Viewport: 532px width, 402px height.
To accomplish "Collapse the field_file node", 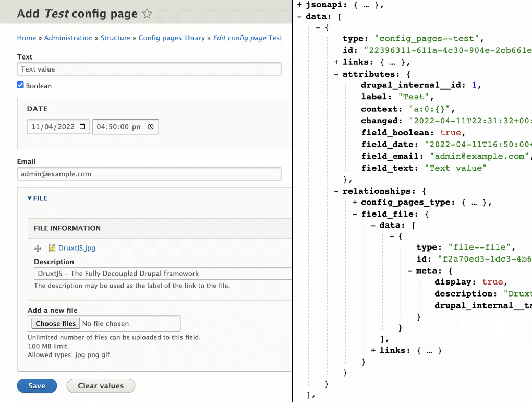I will pos(355,214).
